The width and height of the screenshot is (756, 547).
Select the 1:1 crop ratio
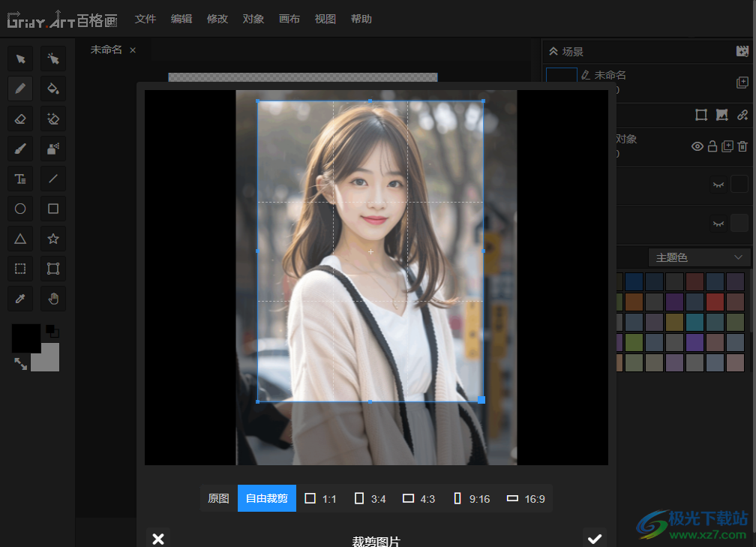[321, 498]
